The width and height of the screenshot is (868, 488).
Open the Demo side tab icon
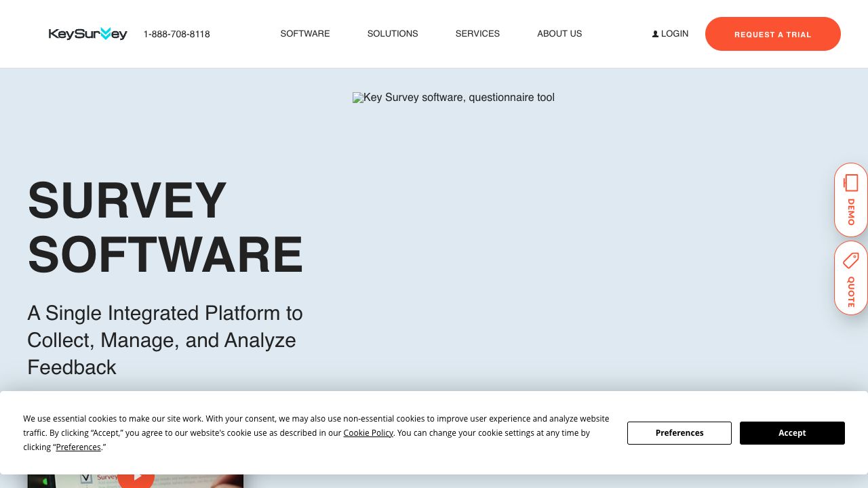(x=850, y=183)
